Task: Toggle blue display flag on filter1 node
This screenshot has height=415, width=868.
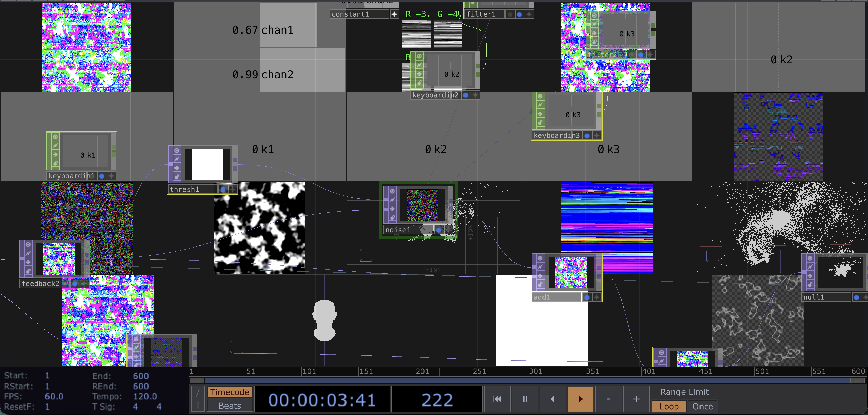Action: pos(519,14)
